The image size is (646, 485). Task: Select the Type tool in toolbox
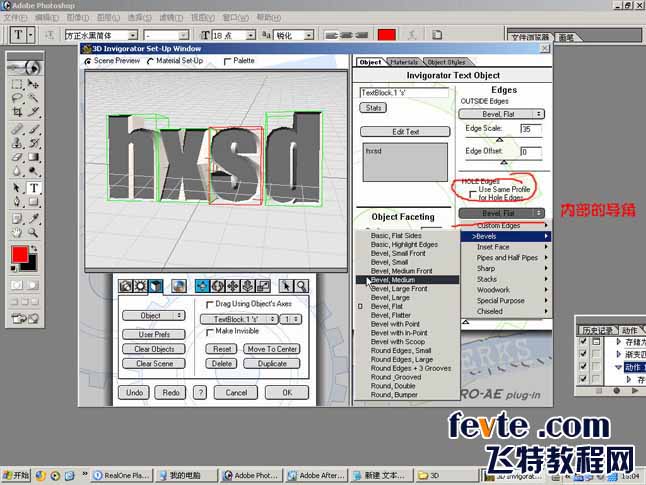click(x=34, y=188)
